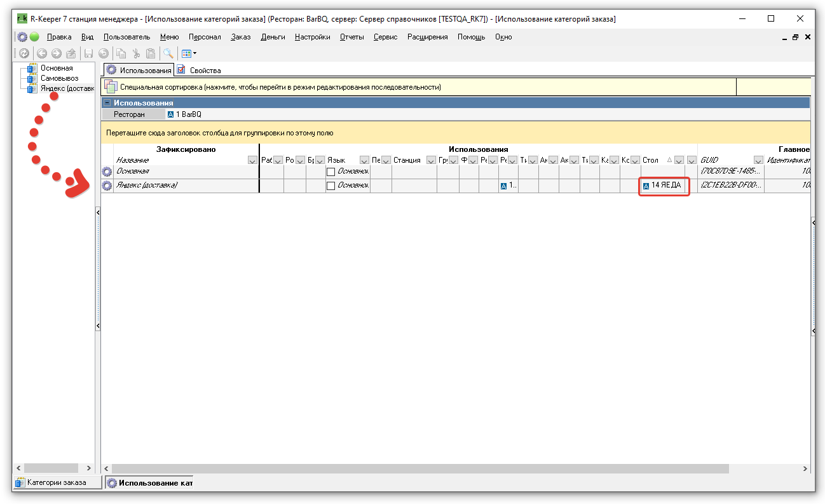Click the cut scissors toolbar icon
Screen dimensions: 825x504
[x=135, y=54]
